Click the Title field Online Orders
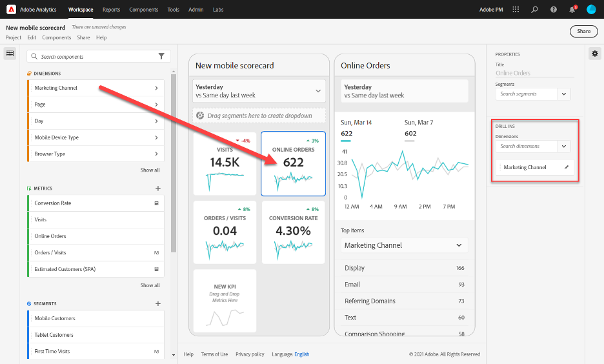 click(535, 73)
